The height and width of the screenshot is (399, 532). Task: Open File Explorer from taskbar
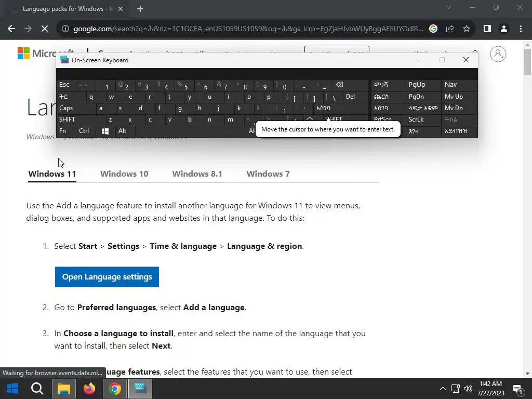click(63, 389)
